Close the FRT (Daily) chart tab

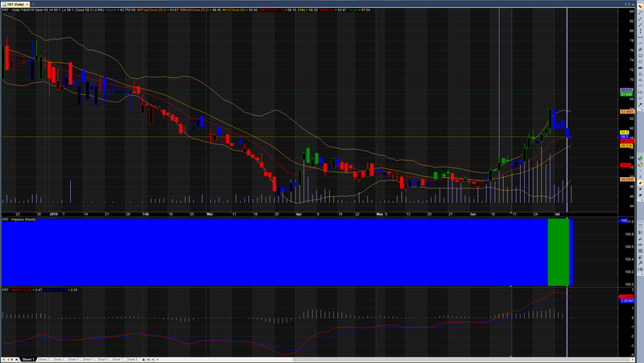(x=27, y=4)
